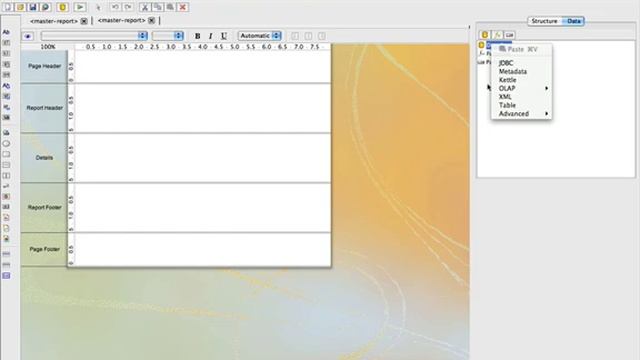Close the first <master-report> tab

tap(84, 21)
